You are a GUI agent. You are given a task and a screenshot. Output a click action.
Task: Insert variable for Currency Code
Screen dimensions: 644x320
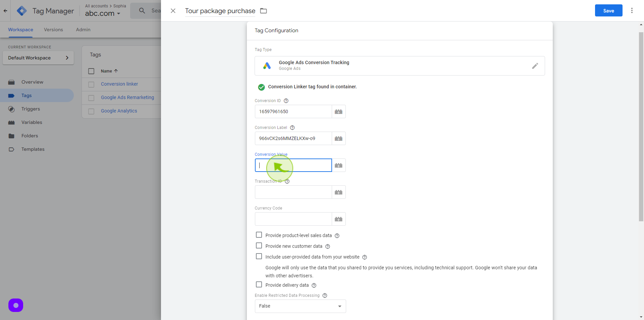(339, 219)
